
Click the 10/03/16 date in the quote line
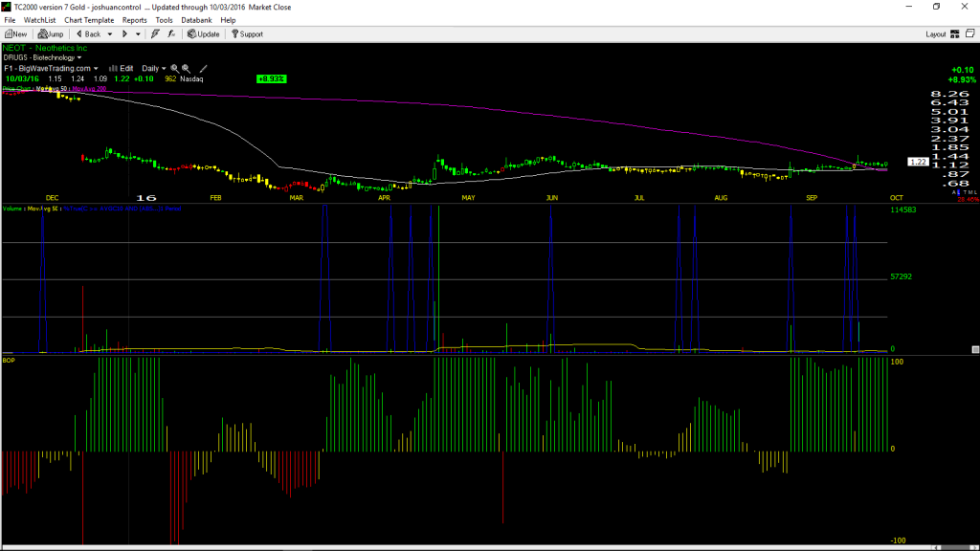(x=23, y=79)
